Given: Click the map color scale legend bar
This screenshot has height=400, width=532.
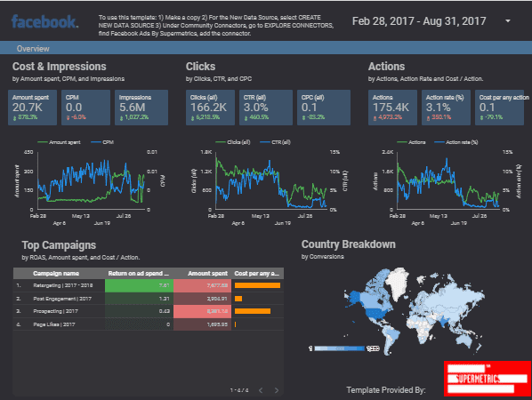Looking at the screenshot, I should [340, 348].
